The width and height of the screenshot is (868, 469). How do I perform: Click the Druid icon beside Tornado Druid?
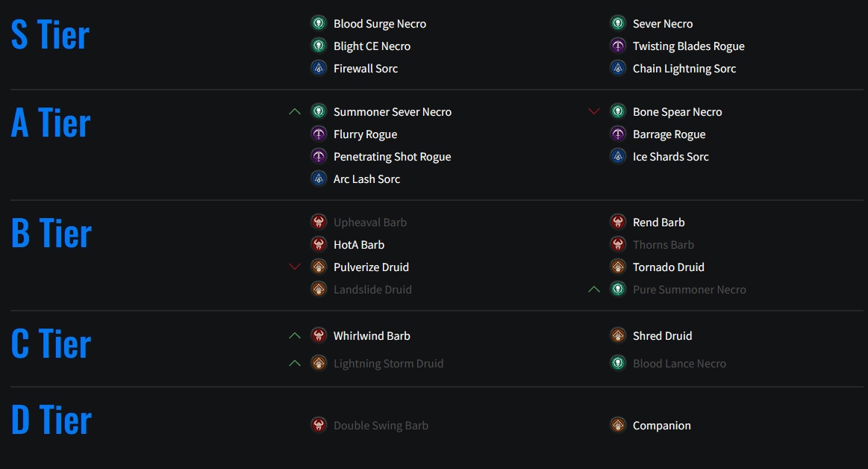click(618, 267)
